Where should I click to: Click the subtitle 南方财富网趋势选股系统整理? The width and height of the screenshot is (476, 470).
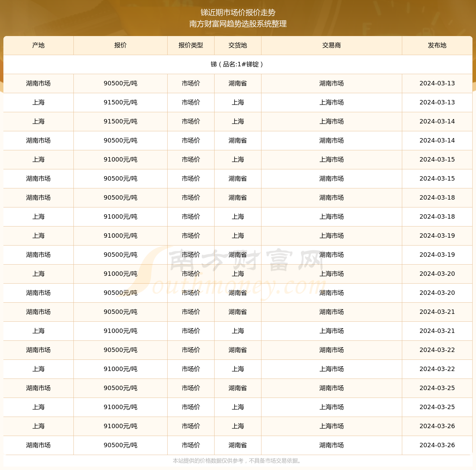coord(238,24)
